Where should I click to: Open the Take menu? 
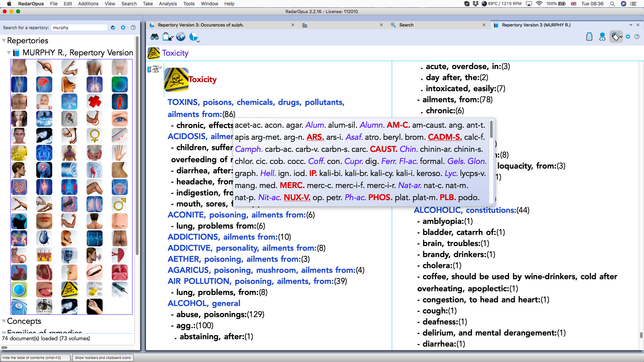point(148,4)
